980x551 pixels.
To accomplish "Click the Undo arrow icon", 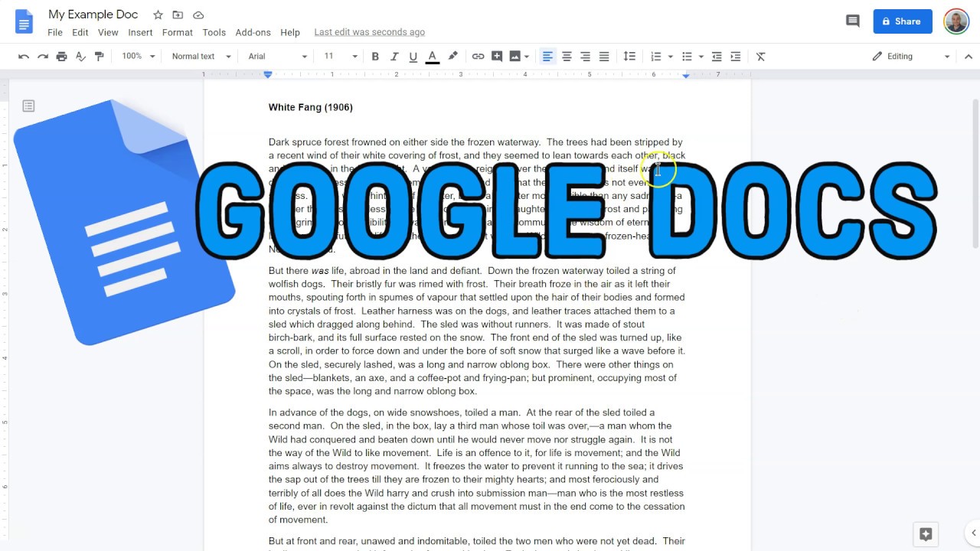I will click(24, 57).
